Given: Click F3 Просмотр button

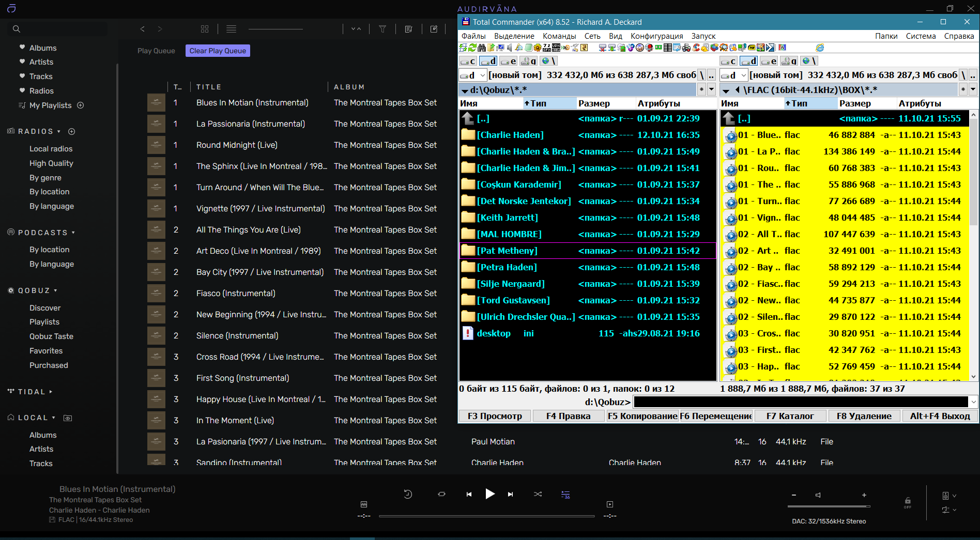Looking at the screenshot, I should 495,416.
